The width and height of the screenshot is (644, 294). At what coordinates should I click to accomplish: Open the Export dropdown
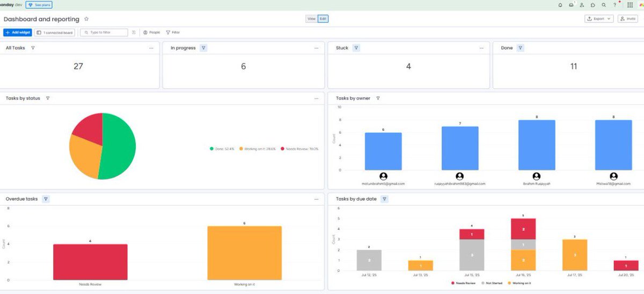coord(599,19)
